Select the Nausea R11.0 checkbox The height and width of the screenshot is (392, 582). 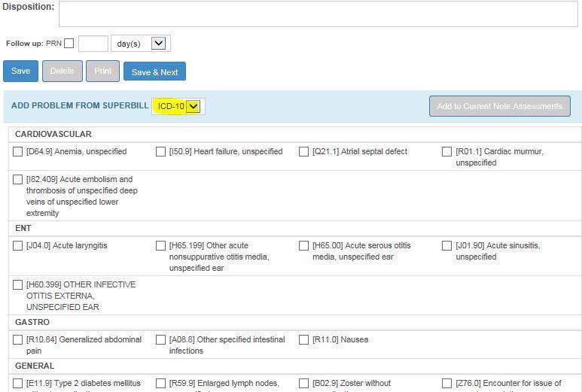tap(304, 340)
